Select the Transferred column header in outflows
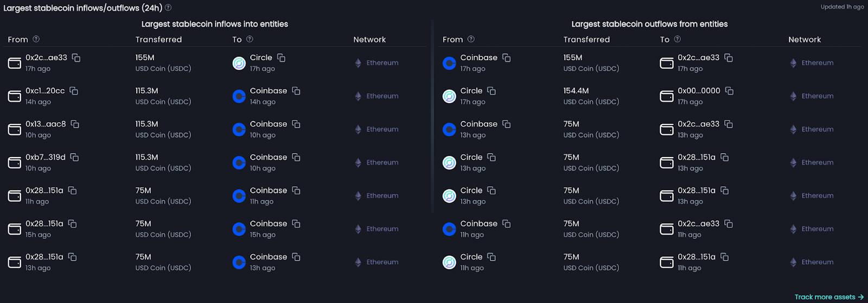This screenshot has width=868, height=303. pyautogui.click(x=586, y=39)
